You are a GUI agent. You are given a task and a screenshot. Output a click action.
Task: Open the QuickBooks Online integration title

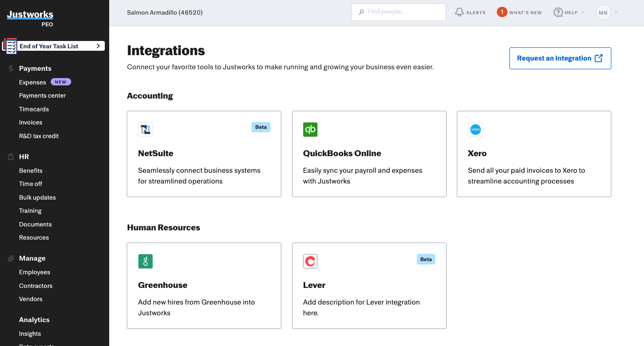(x=342, y=153)
